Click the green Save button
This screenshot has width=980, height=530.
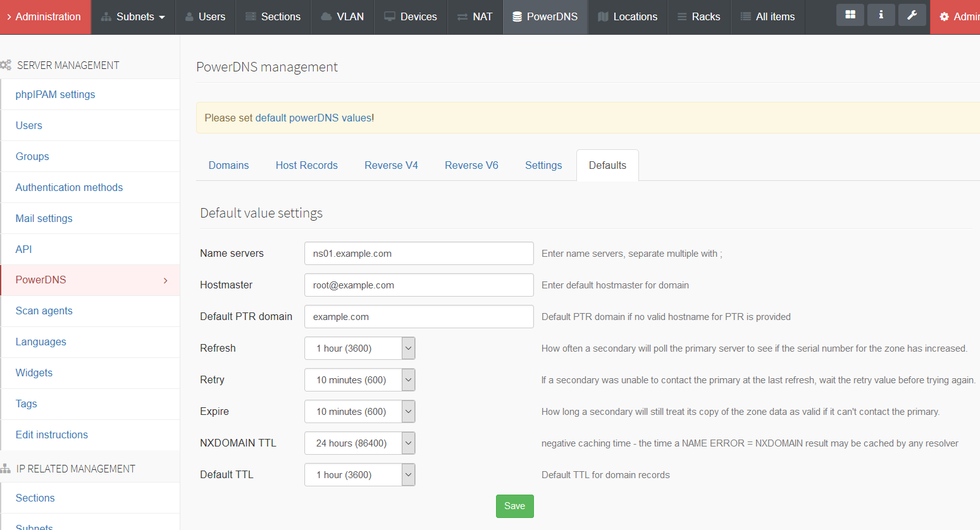pyautogui.click(x=514, y=506)
